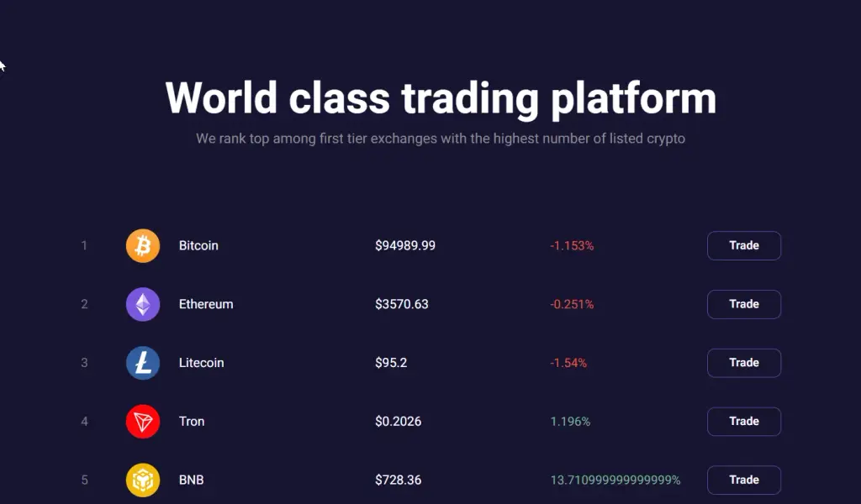This screenshot has width=861, height=504.
Task: Click the red Tron coin icon
Action: pos(143,421)
